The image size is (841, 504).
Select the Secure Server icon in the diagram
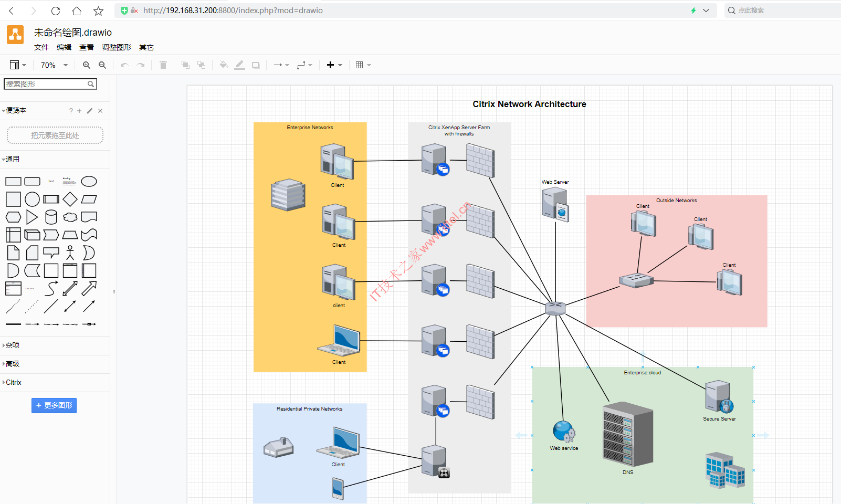(x=719, y=397)
